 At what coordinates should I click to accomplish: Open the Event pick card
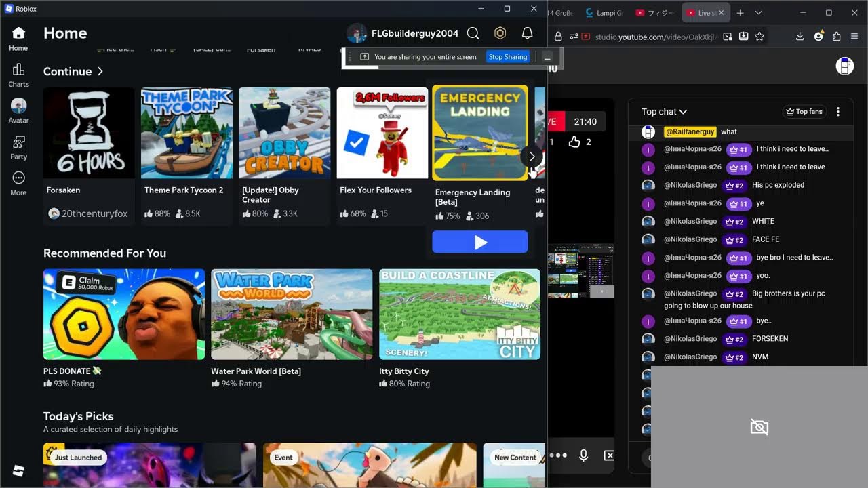click(370, 465)
